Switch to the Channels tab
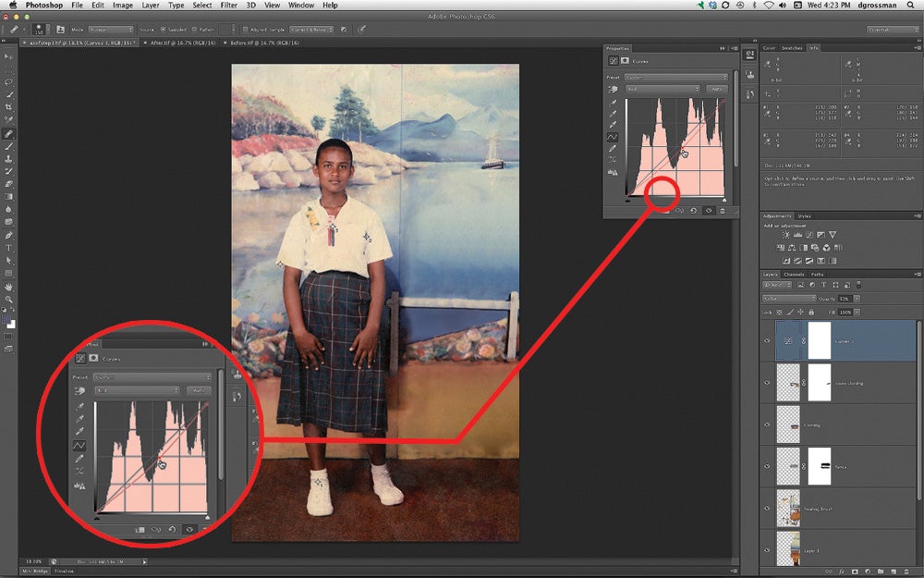The height and width of the screenshot is (578, 924). pos(794,275)
